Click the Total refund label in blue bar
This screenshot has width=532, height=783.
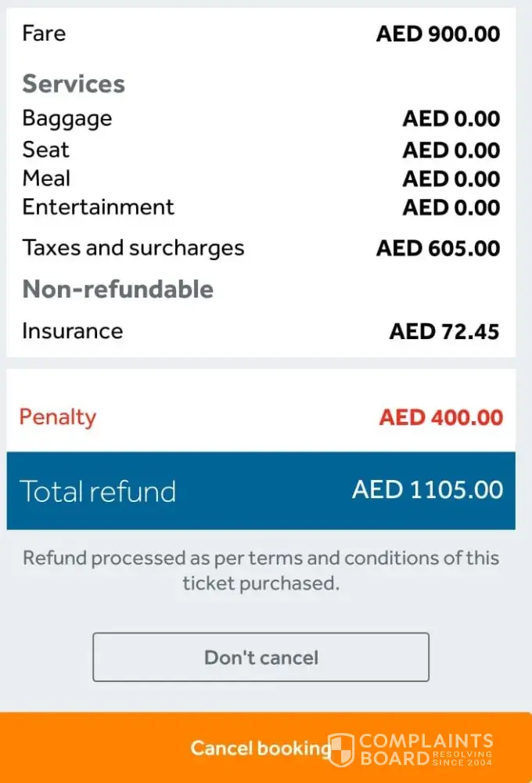tap(97, 491)
